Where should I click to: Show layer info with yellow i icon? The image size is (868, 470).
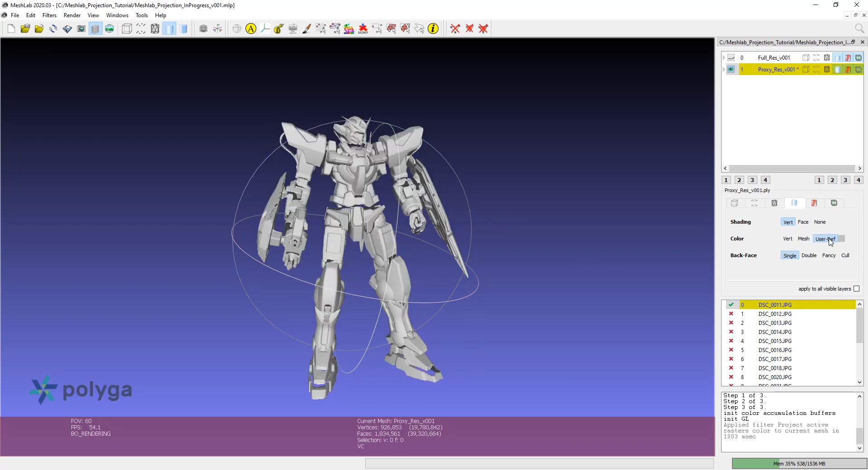click(x=433, y=29)
